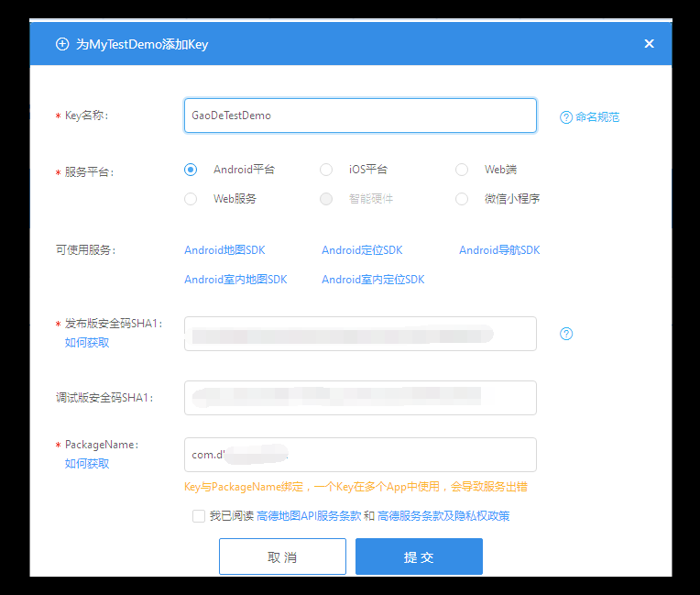Image resolution: width=700 pixels, height=595 pixels.
Task: Click the 服务平台 field label
Action: [x=89, y=172]
